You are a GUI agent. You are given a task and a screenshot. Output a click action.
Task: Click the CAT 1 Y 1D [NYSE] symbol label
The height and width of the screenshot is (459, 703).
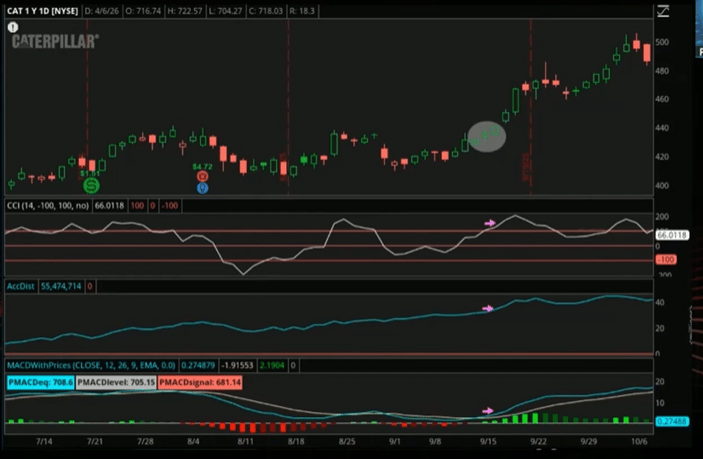point(43,11)
